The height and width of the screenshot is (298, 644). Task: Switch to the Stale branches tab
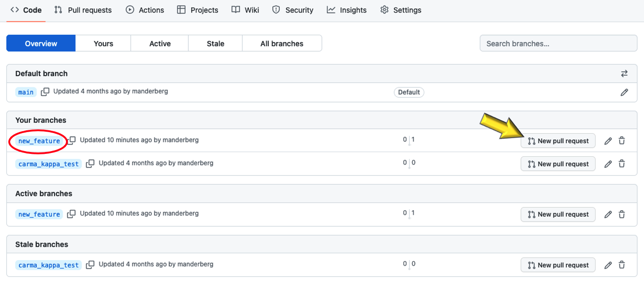(x=215, y=43)
